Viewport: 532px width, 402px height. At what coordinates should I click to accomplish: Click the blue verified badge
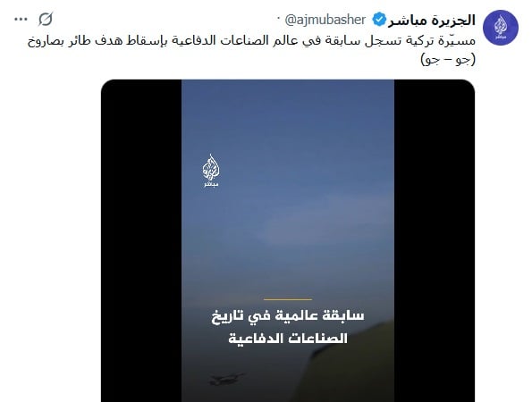point(379,20)
